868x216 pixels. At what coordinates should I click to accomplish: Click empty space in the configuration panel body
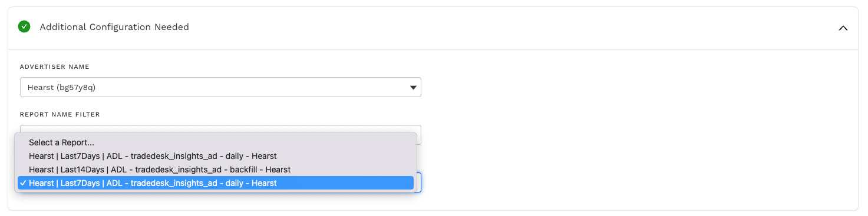(636, 129)
